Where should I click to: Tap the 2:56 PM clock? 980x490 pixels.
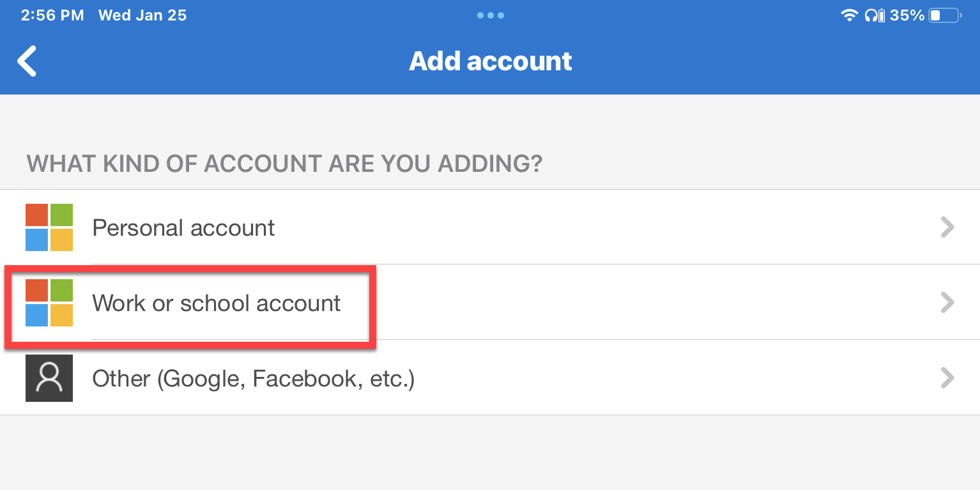52,15
